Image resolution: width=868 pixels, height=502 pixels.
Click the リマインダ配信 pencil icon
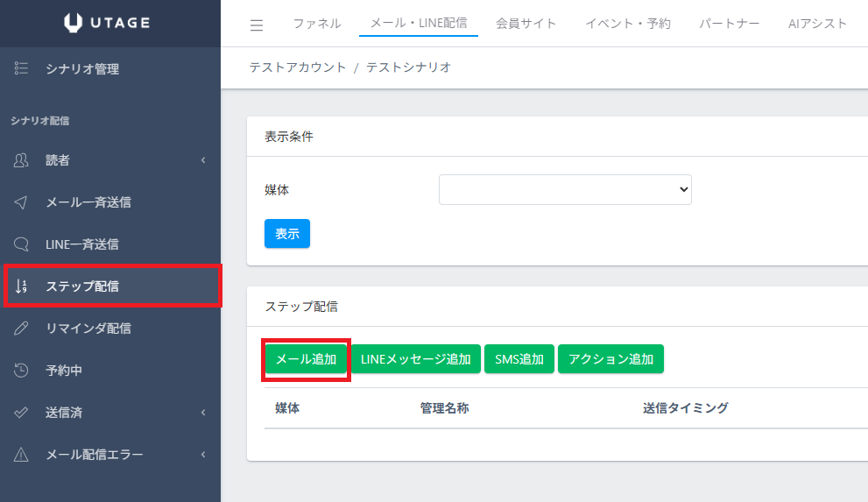coord(22,329)
